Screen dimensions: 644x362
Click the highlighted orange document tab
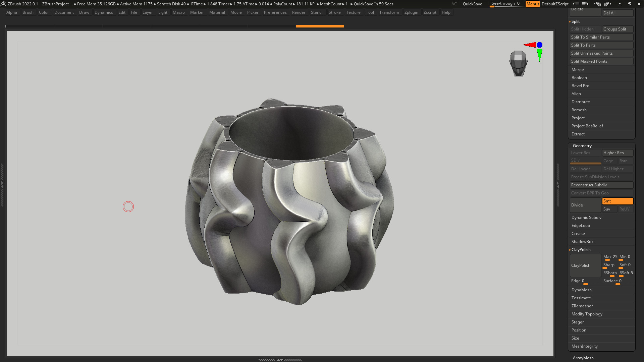pyautogui.click(x=320, y=26)
